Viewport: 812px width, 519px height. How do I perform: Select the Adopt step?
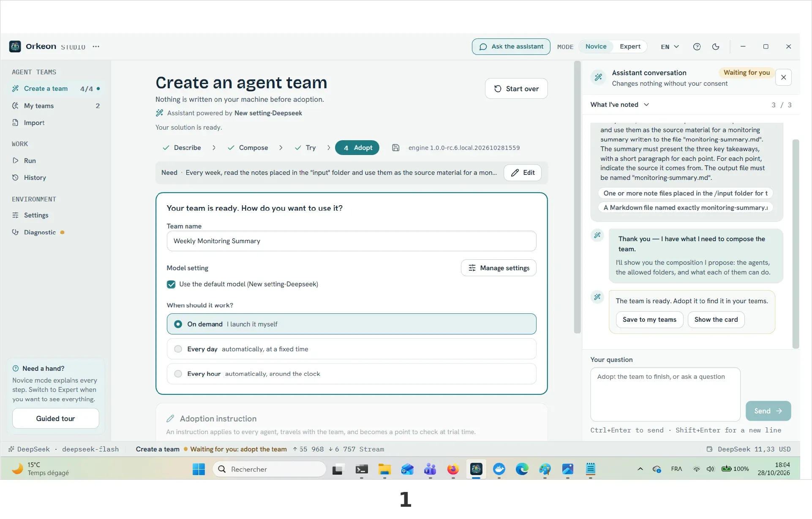point(357,148)
